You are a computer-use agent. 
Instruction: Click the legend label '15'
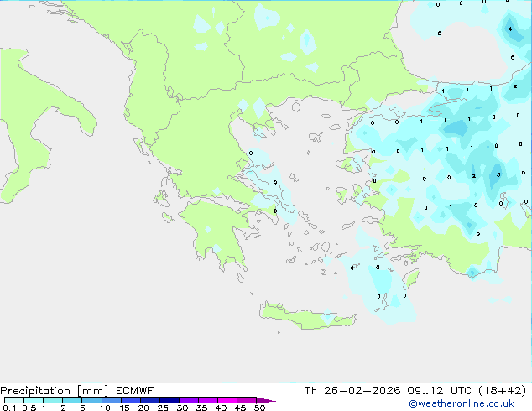click(124, 408)
